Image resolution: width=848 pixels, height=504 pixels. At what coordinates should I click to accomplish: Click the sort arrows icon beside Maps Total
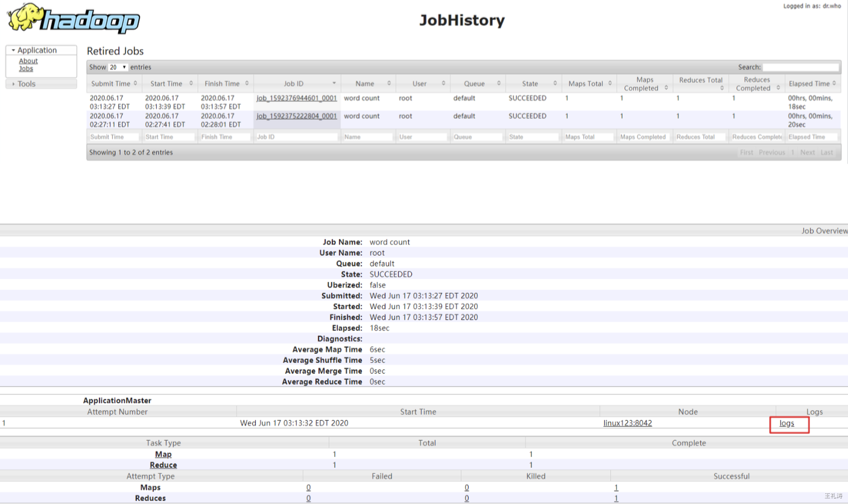pyautogui.click(x=610, y=84)
